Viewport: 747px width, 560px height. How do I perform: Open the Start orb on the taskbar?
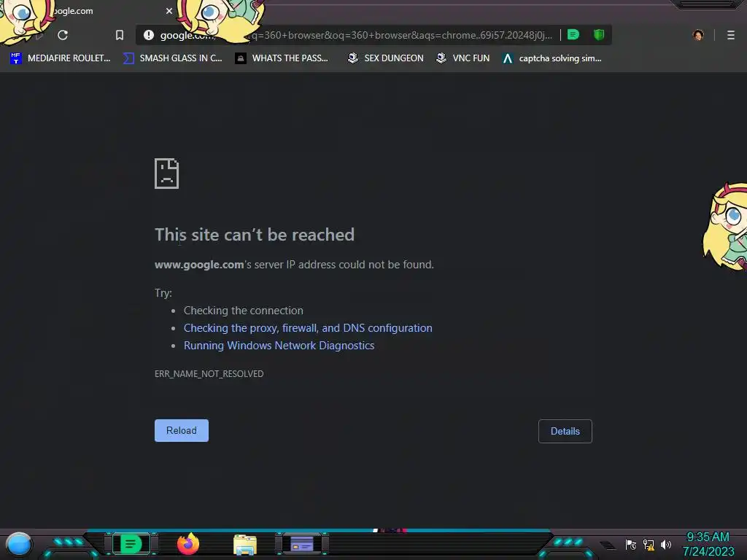[x=18, y=545]
